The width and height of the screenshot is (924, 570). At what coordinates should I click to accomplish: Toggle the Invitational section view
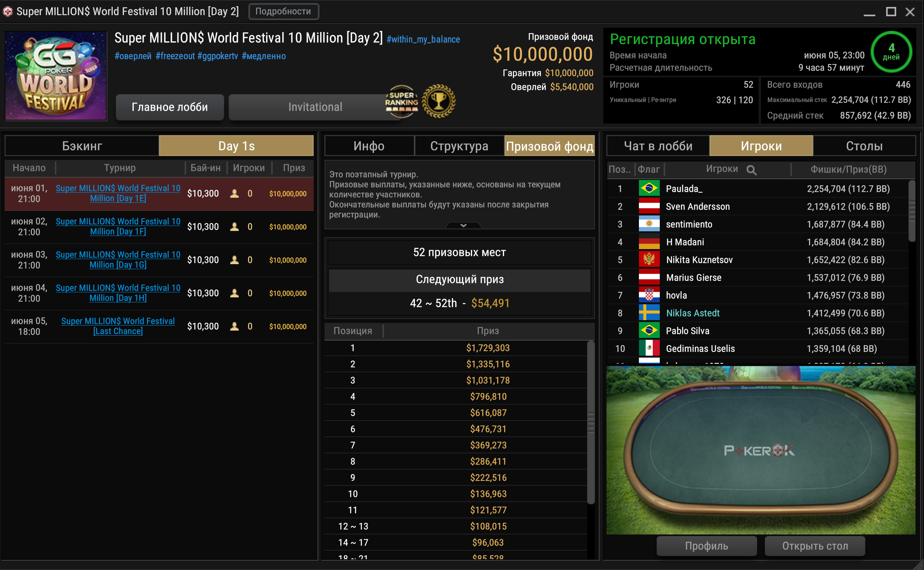coord(316,106)
